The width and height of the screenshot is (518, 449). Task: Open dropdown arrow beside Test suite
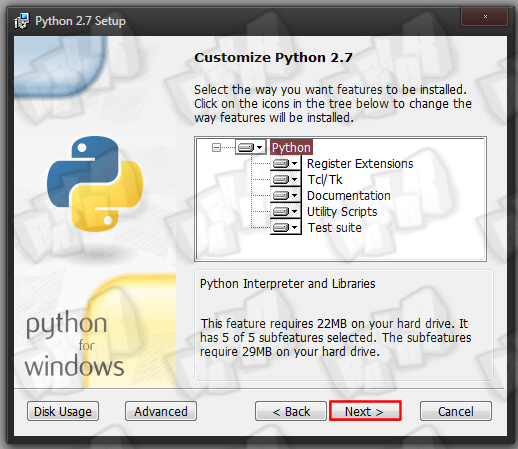click(x=294, y=228)
